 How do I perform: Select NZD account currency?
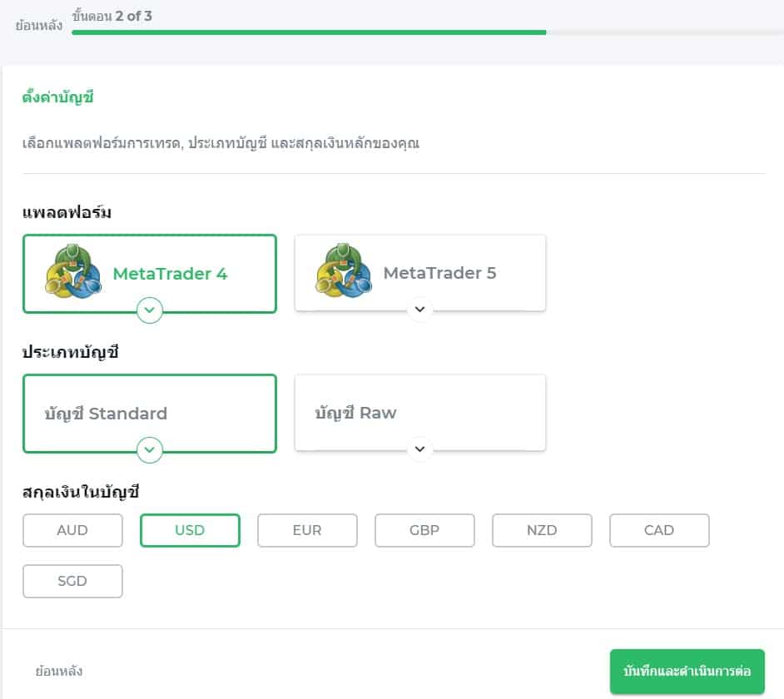click(542, 530)
